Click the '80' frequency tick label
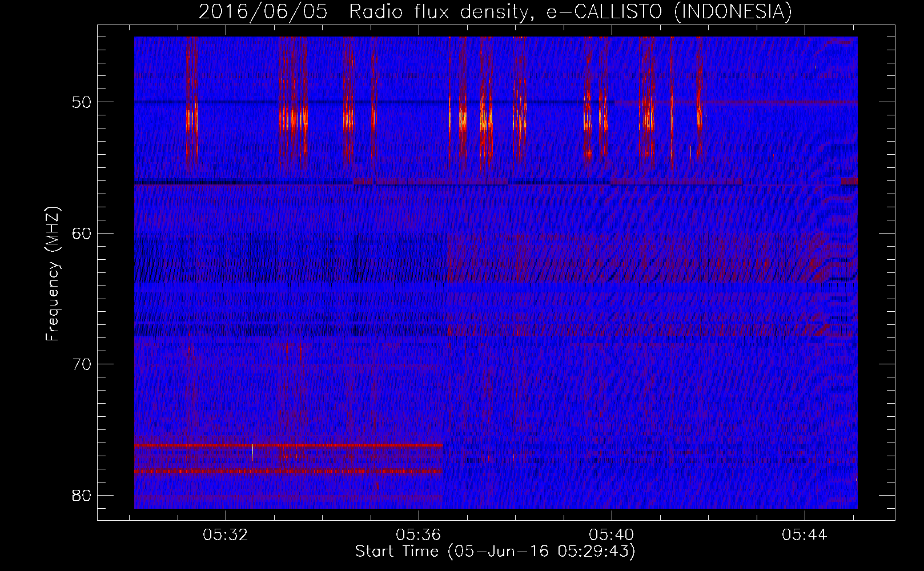This screenshot has width=924, height=571. [x=82, y=495]
